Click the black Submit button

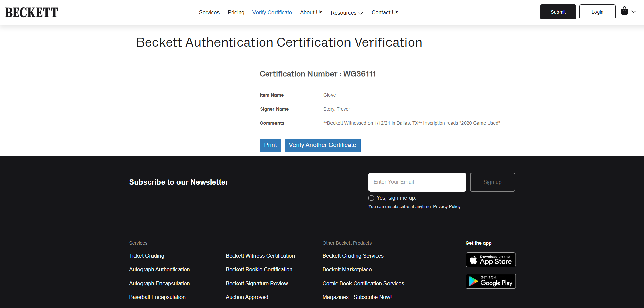point(558,12)
